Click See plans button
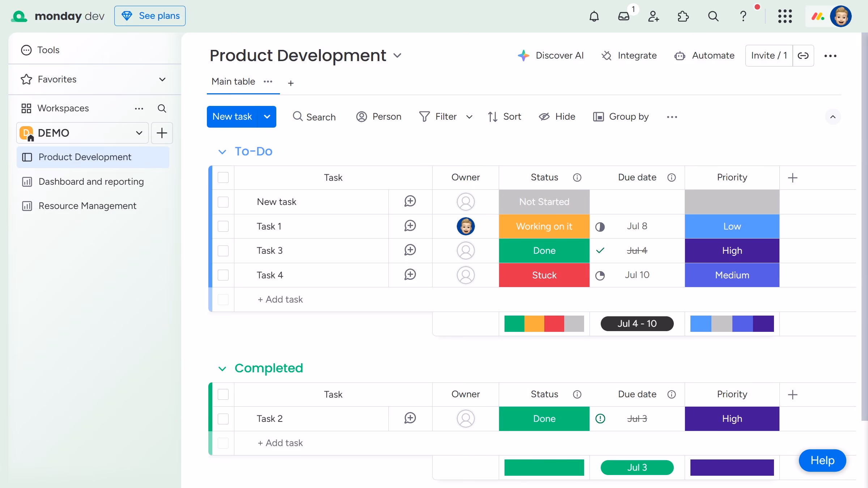Screen dimensions: 868x488 [x=150, y=16]
